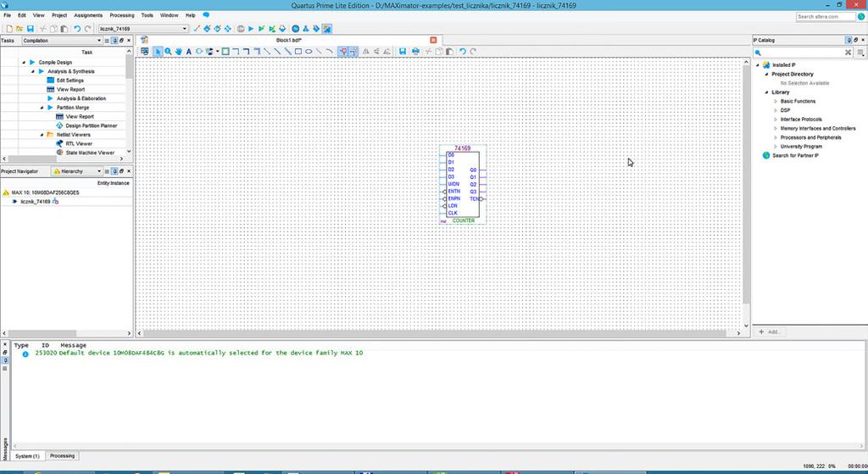
Task: Close the Block1.bdf tab
Action: point(433,40)
